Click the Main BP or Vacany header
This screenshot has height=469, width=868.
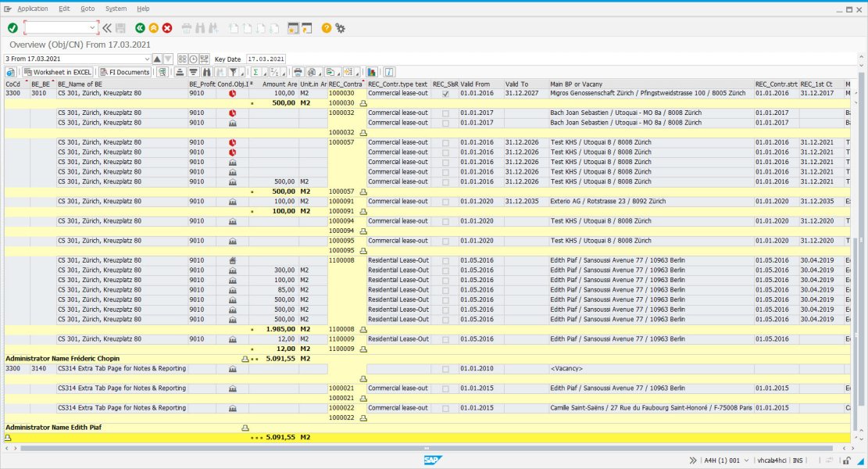tap(651, 84)
